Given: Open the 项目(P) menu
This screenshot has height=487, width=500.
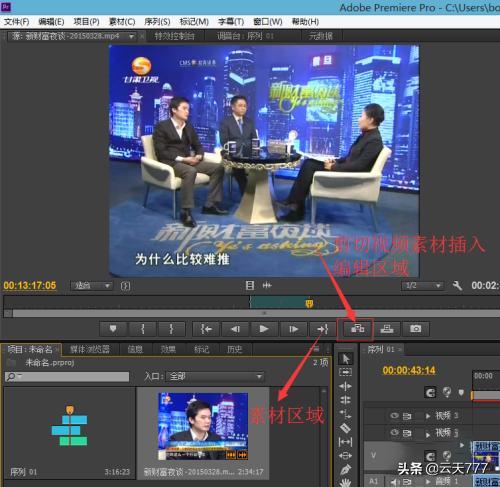Looking at the screenshot, I should [x=86, y=22].
